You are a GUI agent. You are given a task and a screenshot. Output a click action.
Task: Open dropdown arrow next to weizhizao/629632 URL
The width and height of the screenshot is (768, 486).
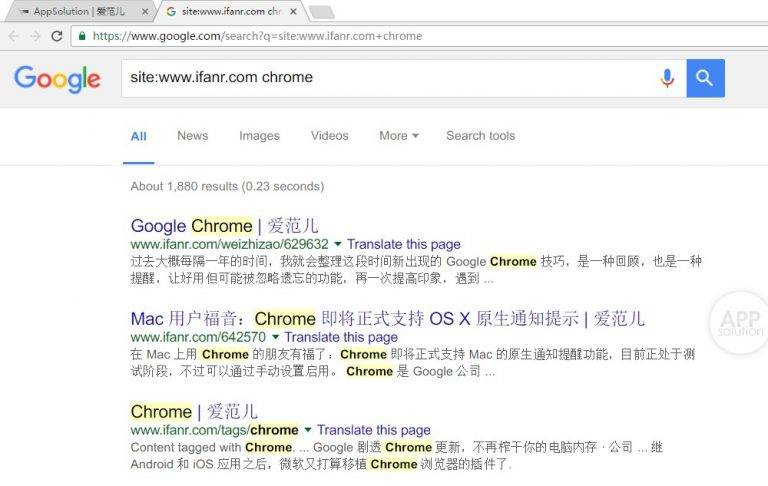click(x=338, y=243)
